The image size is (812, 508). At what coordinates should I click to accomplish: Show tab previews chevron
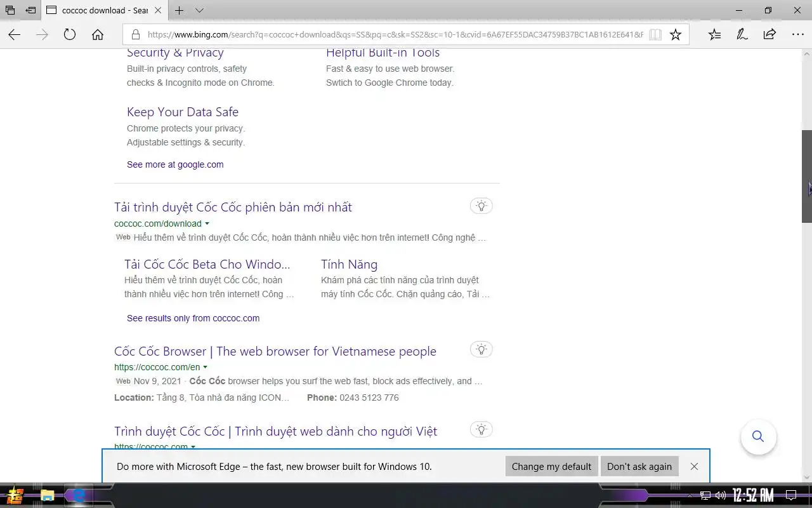coord(199,10)
